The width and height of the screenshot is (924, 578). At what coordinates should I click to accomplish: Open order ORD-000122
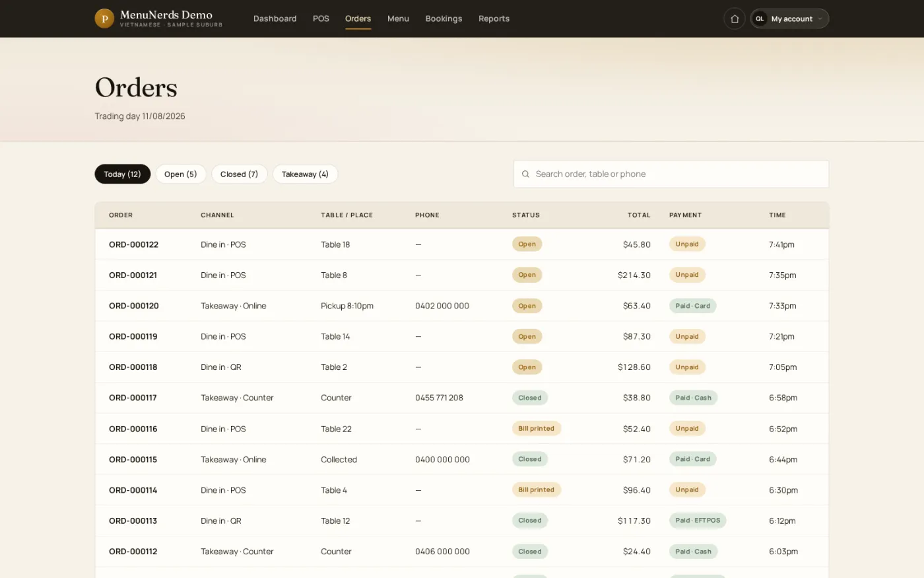(x=133, y=244)
